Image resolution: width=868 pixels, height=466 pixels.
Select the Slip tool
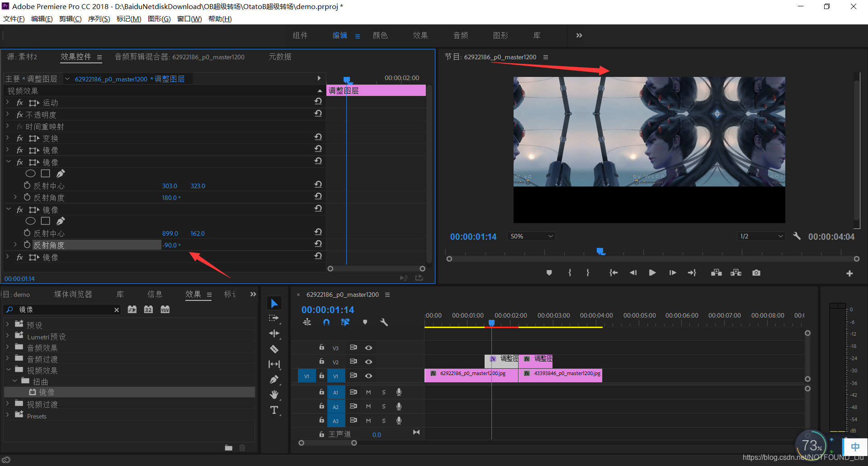[x=274, y=364]
